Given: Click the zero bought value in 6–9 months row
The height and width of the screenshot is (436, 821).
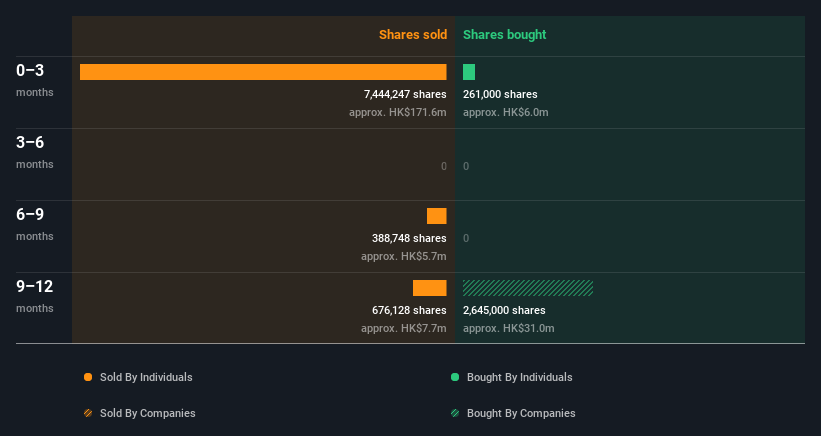Looking at the screenshot, I should (466, 238).
